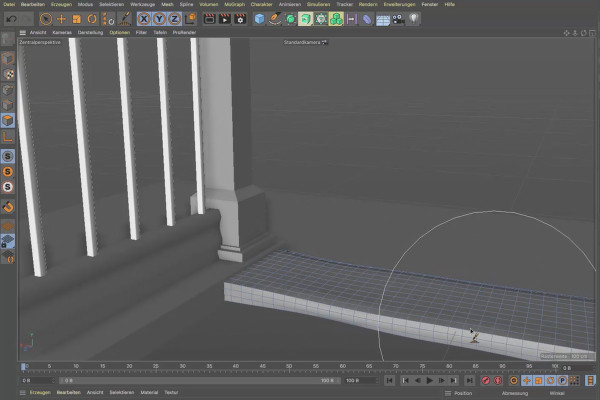Viewport: 600px width, 400px height.
Task: Toggle viewport solo off grey S
Action: tap(8, 156)
